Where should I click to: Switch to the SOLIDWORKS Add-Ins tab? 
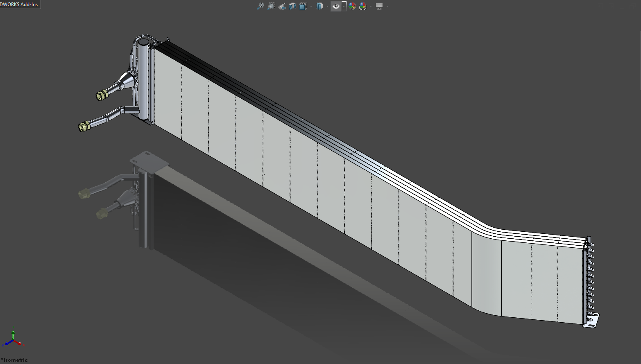click(x=19, y=5)
